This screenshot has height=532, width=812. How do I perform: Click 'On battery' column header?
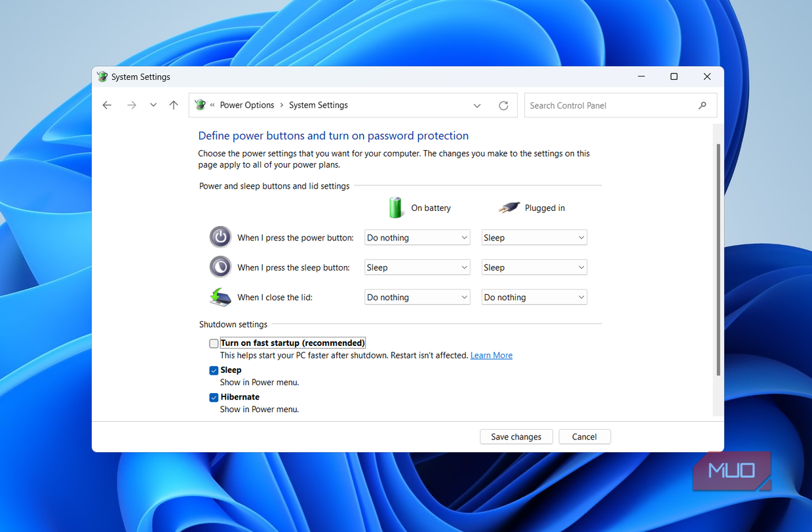click(431, 208)
